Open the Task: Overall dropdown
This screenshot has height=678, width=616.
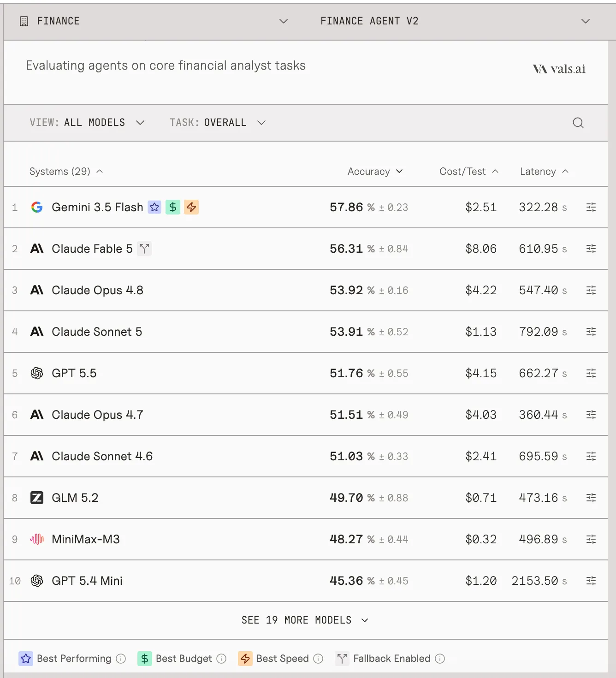coord(218,123)
